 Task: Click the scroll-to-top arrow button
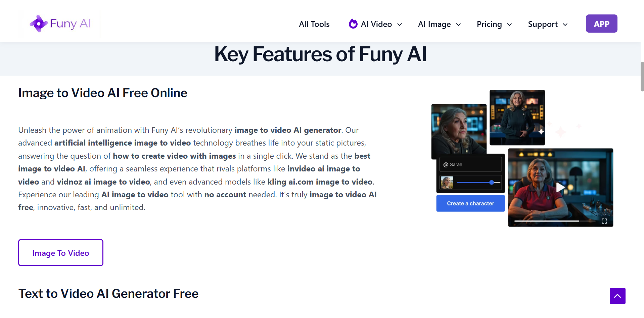pos(617,296)
